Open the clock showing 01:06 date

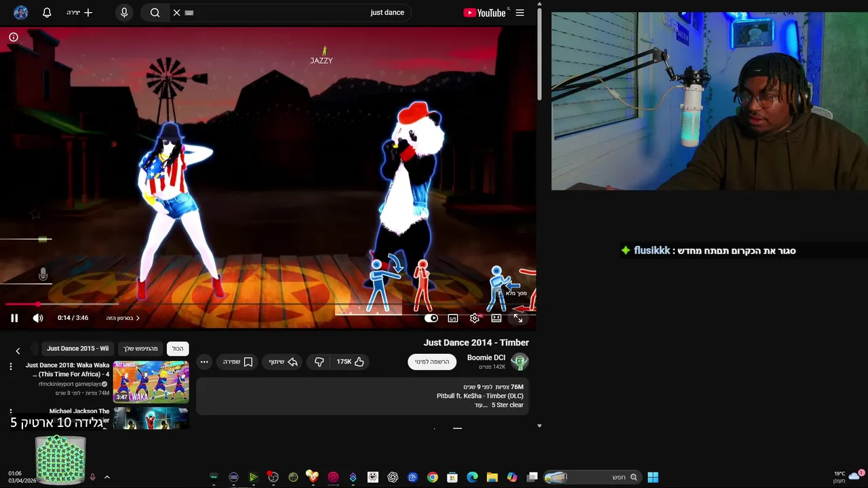(22, 477)
